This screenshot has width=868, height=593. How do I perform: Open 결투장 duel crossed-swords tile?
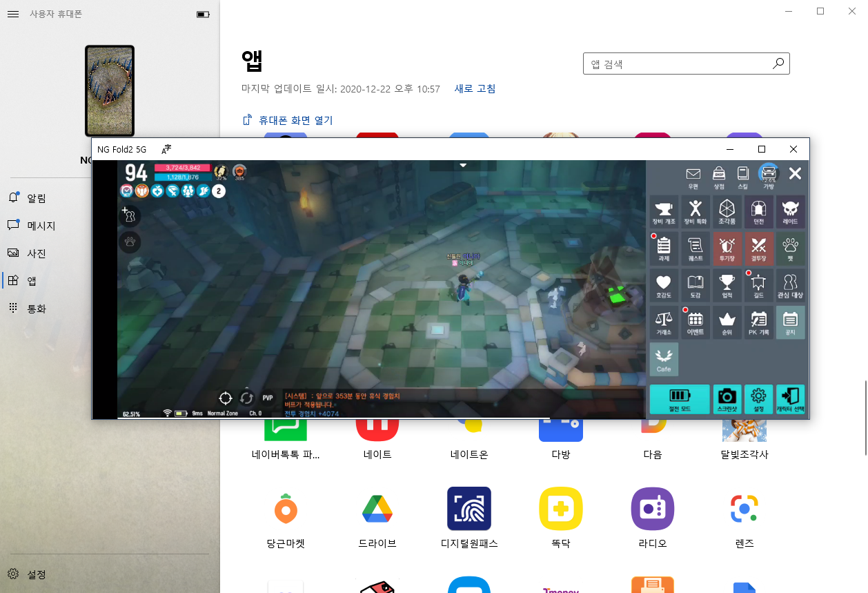759,249
